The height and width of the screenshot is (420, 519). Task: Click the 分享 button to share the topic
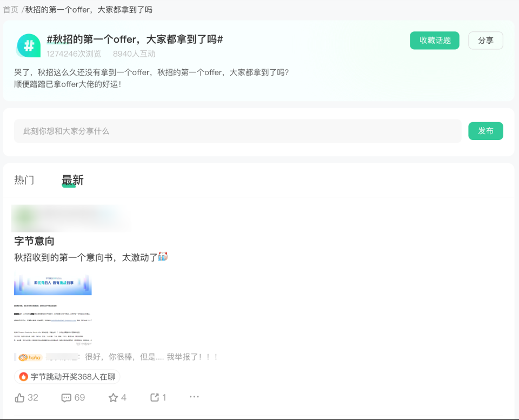click(485, 40)
